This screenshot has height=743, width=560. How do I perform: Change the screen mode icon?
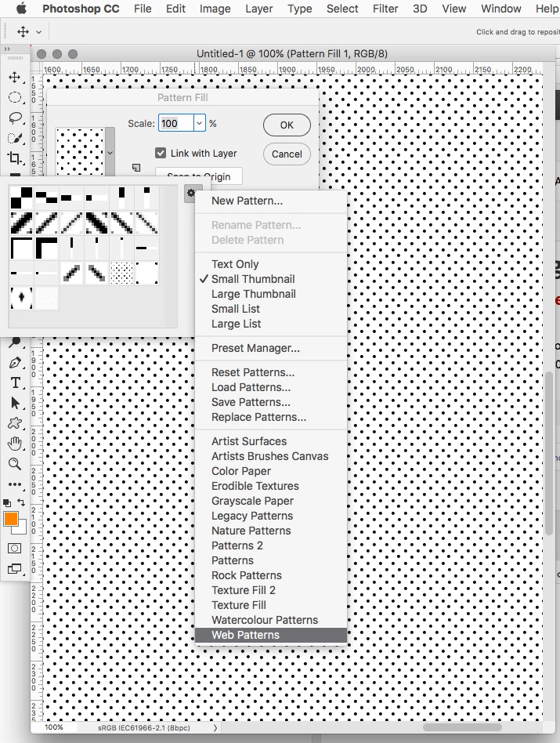(15, 569)
